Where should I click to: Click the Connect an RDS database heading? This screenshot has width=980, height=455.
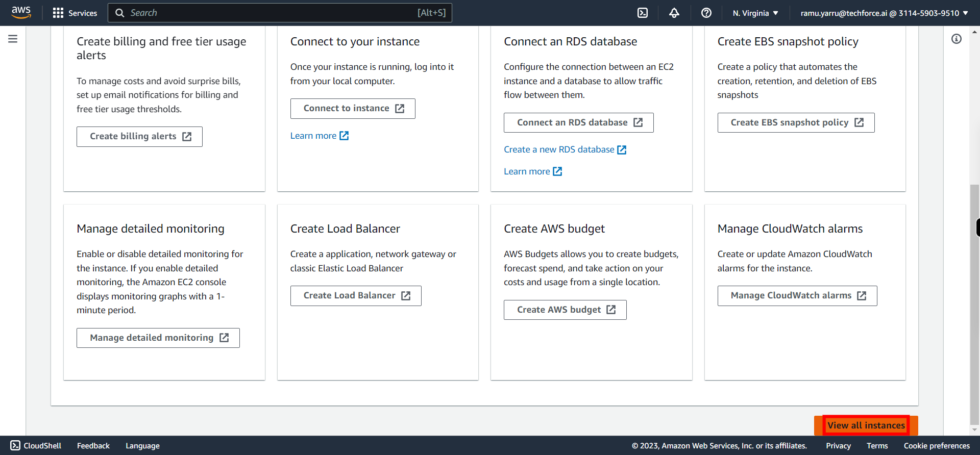[x=570, y=42]
